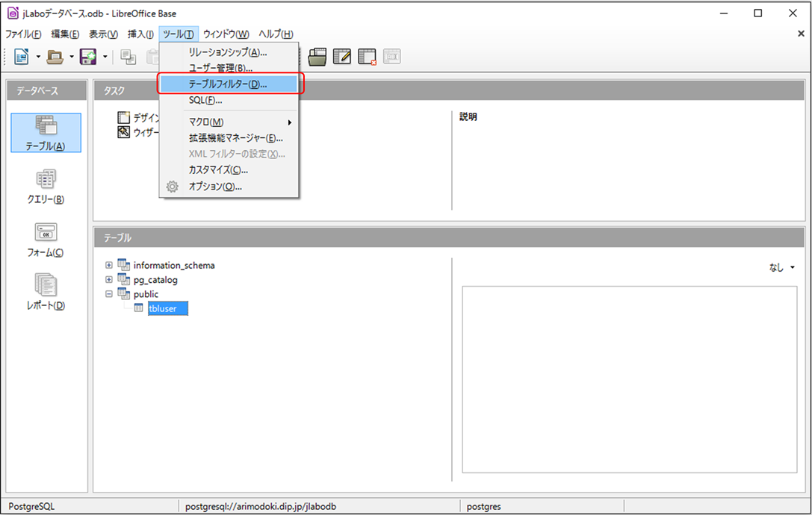The height and width of the screenshot is (515, 812).
Task: Close the ツール(T) menu
Action: tap(178, 34)
